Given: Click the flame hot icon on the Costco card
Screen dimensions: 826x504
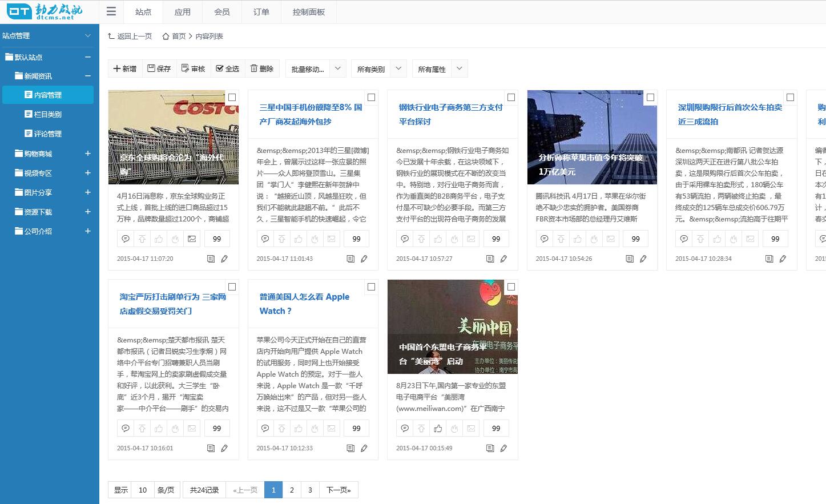Looking at the screenshot, I should 175,239.
